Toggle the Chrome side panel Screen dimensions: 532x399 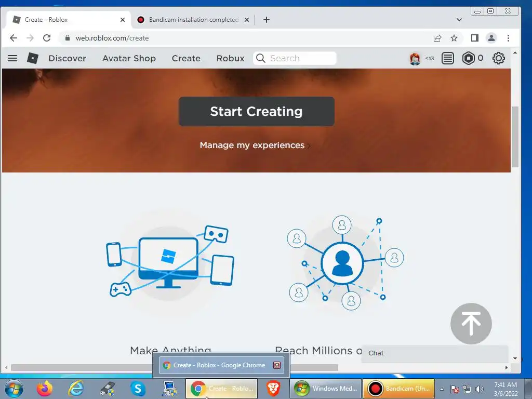[475, 38]
